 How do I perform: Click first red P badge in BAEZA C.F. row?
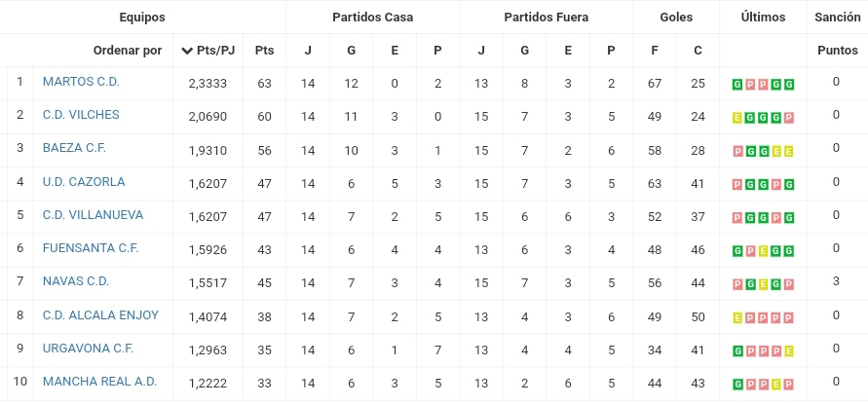(736, 151)
